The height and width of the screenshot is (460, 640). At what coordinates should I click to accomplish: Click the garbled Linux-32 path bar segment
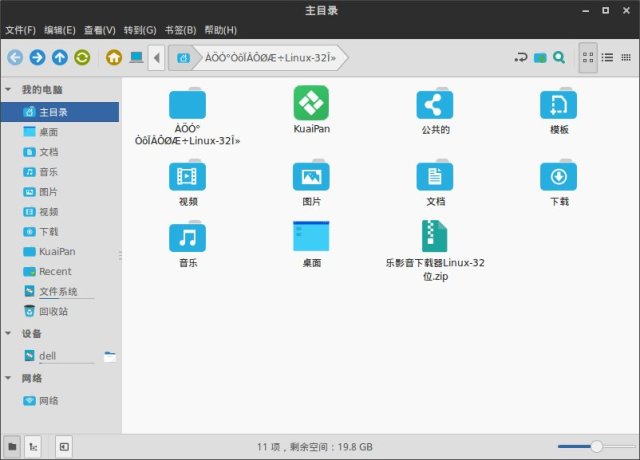270,58
